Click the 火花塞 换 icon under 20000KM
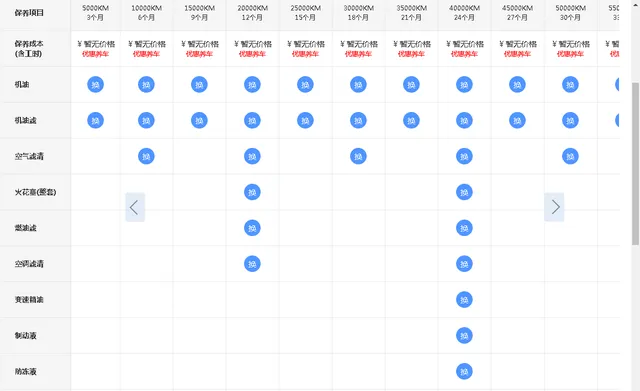 [x=252, y=192]
